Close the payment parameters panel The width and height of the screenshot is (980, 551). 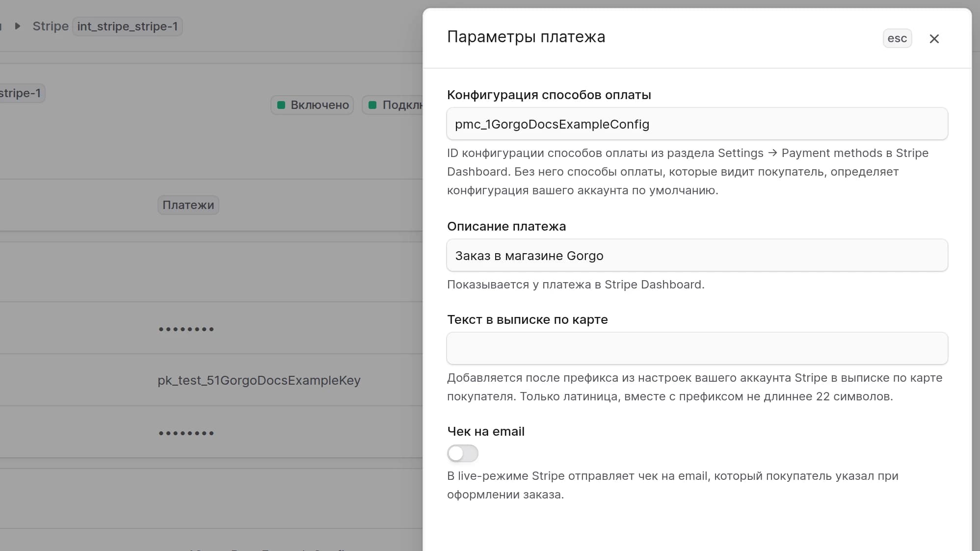coord(934,39)
